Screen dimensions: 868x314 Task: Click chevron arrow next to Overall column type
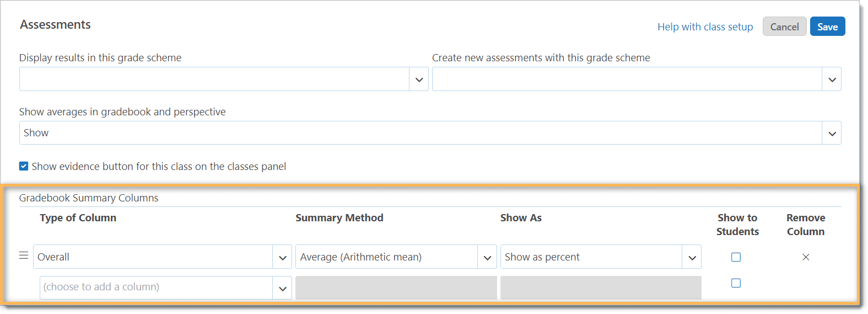[282, 258]
